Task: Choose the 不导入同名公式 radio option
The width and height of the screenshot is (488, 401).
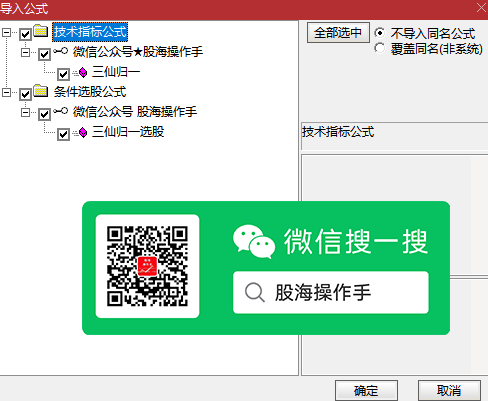Action: (379, 33)
